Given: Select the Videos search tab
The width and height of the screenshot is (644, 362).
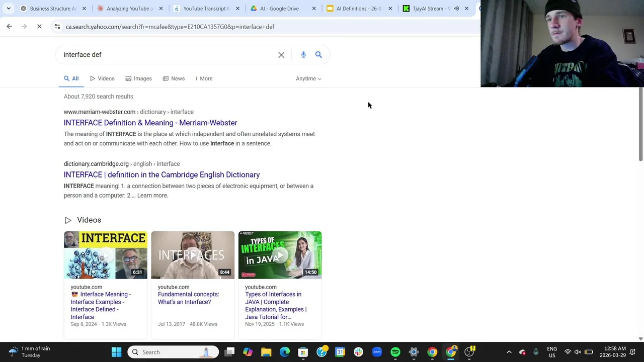Looking at the screenshot, I should point(102,78).
